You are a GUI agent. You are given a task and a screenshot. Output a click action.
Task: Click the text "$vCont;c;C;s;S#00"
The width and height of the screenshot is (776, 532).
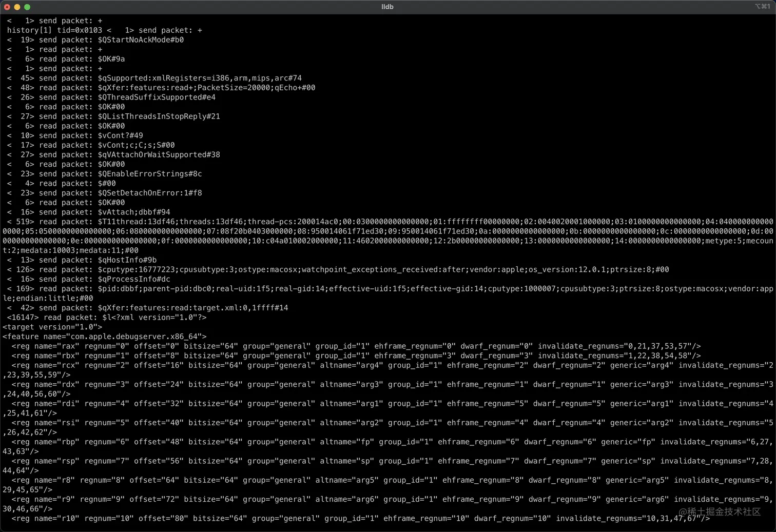(x=136, y=145)
